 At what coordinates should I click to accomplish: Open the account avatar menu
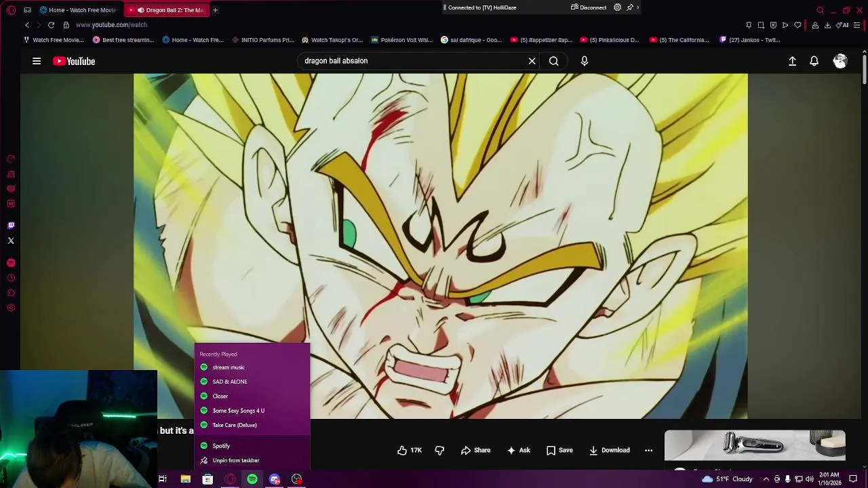tap(840, 61)
